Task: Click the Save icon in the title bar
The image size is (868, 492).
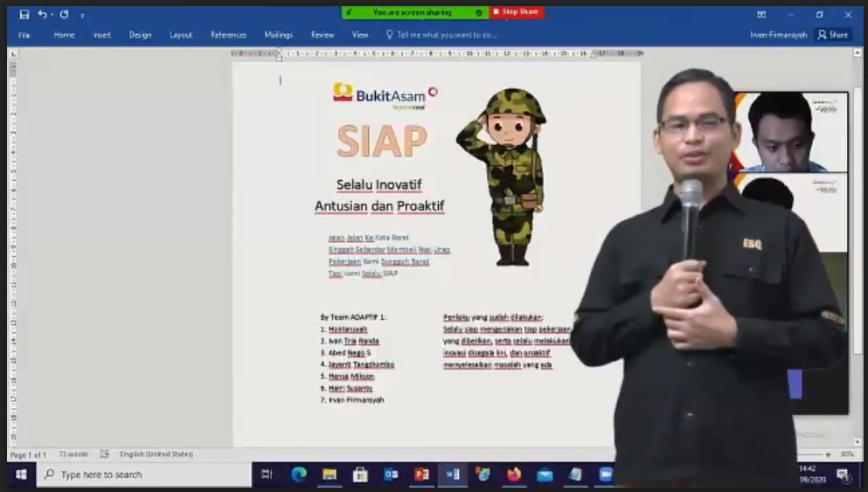Action: 24,14
